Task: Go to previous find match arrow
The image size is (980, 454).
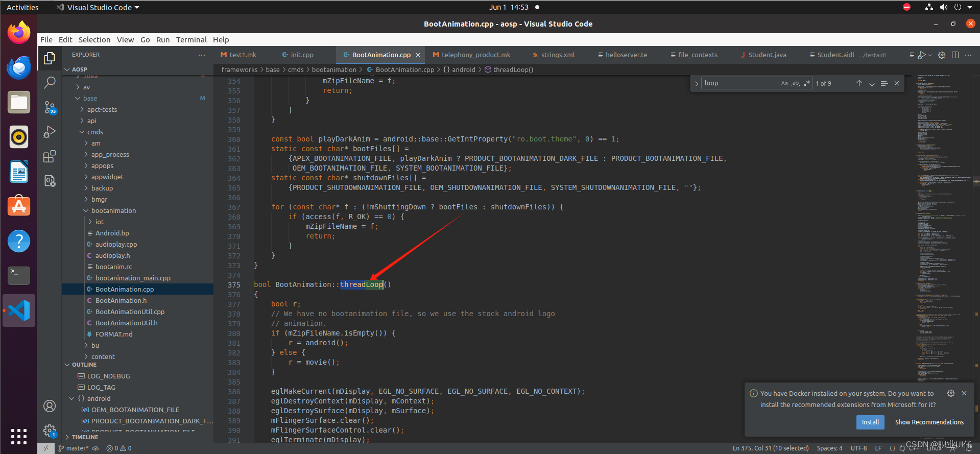Action: point(859,83)
